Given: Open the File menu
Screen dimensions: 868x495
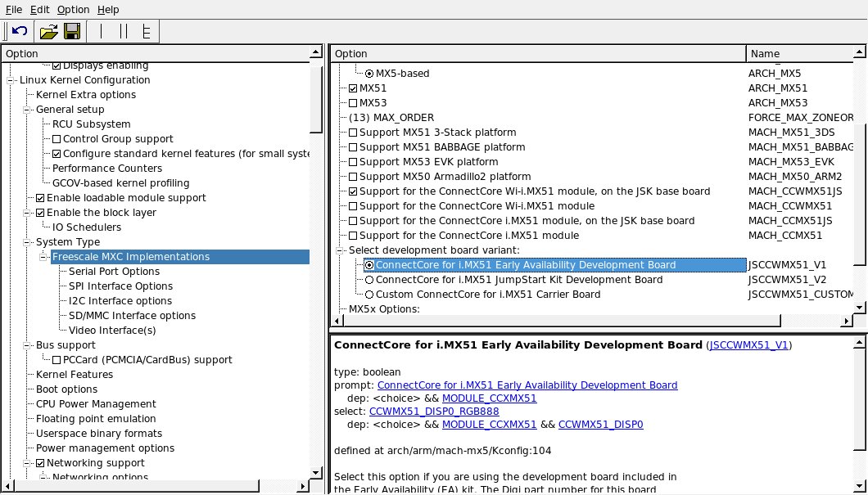Looking at the screenshot, I should point(14,9).
